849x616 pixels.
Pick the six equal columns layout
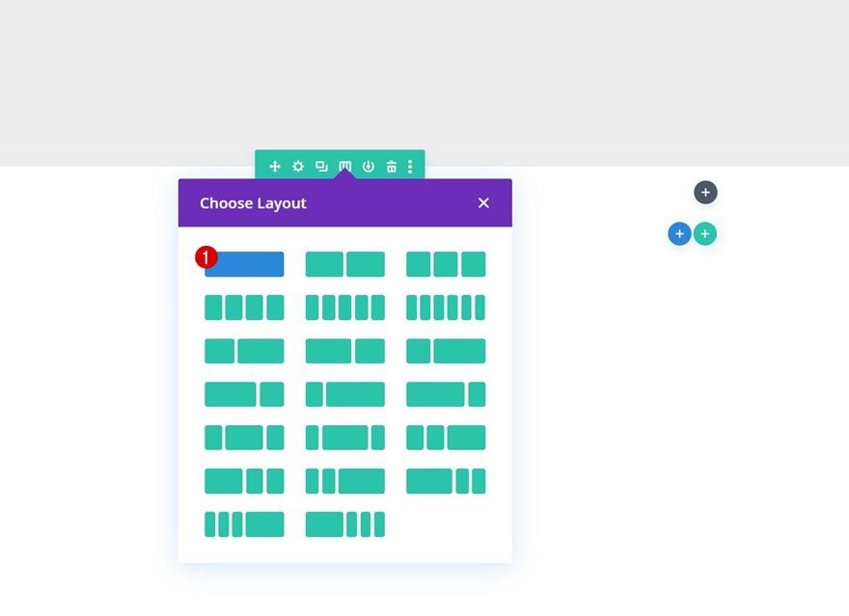click(445, 308)
